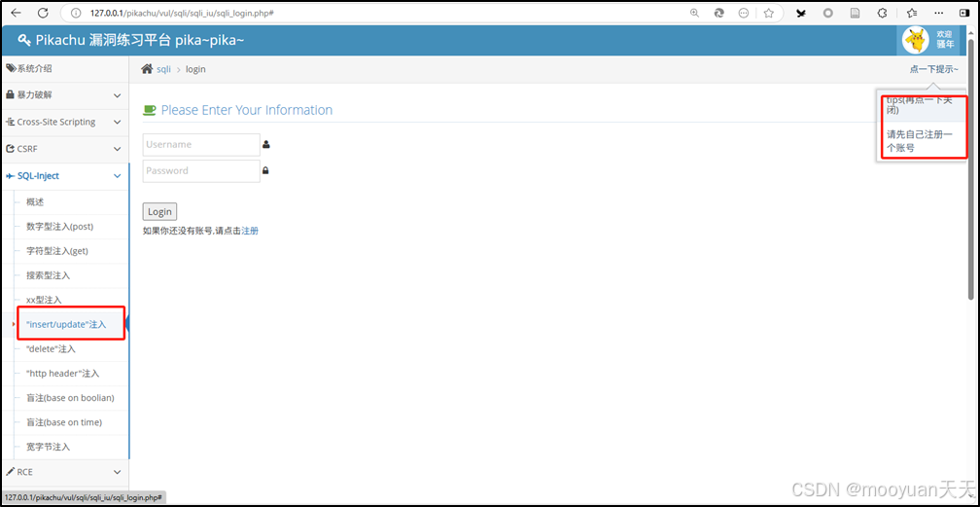The width and height of the screenshot is (980, 507).
Task: Go back with the browser back arrow
Action: 17,13
